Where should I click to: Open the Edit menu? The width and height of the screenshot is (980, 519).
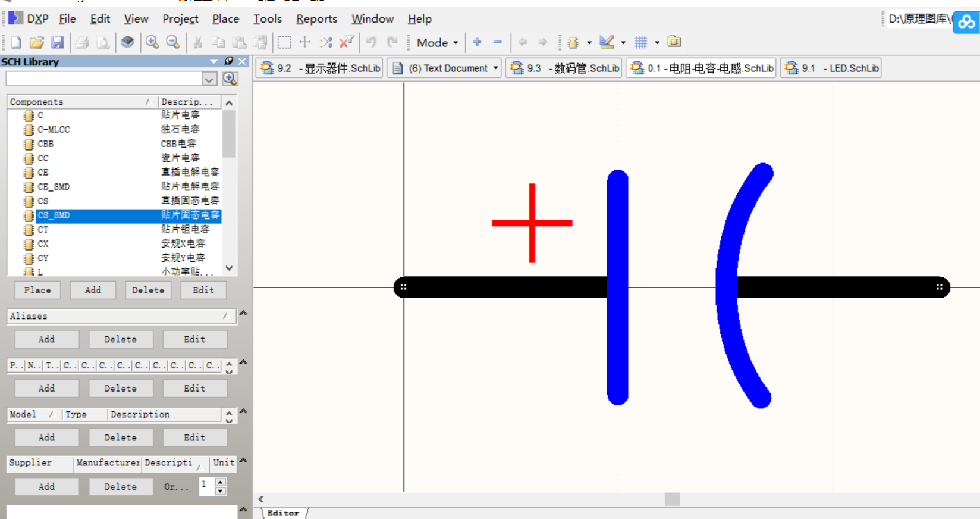tap(100, 19)
